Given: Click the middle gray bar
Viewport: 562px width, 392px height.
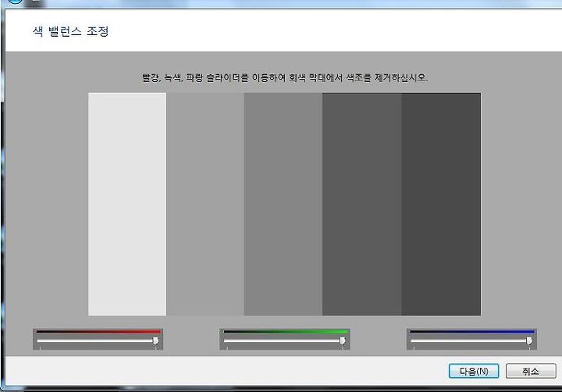Looking at the screenshot, I should (x=283, y=204).
